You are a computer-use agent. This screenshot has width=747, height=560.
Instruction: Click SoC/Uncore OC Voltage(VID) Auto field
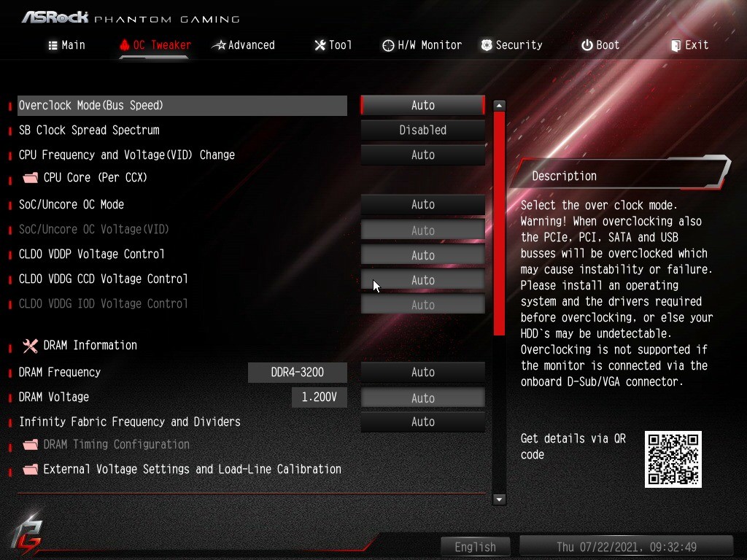[x=422, y=230]
